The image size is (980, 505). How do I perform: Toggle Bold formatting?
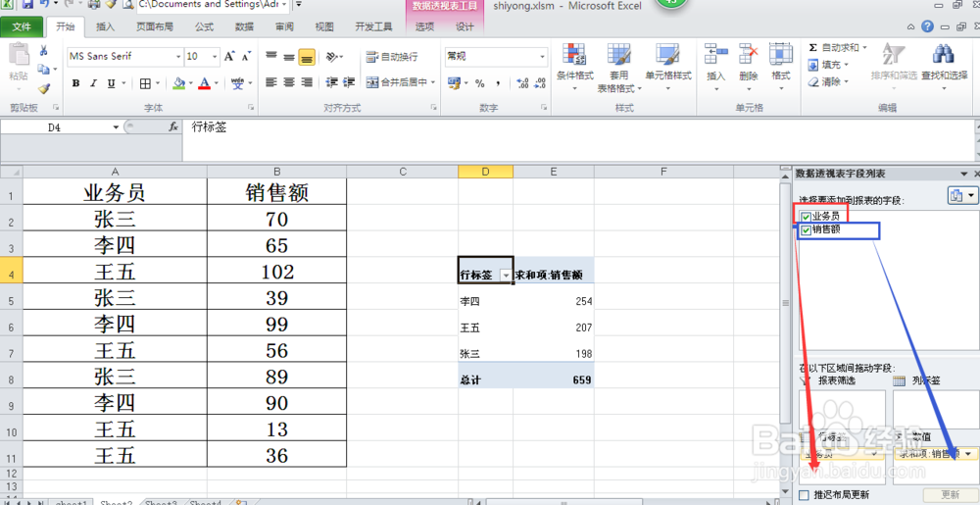[x=75, y=83]
